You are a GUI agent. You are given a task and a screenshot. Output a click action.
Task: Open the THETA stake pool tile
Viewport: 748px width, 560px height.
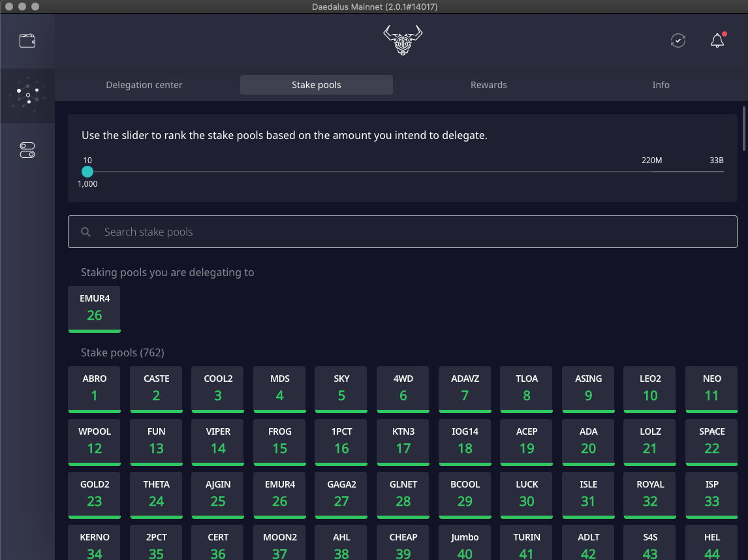[156, 495]
